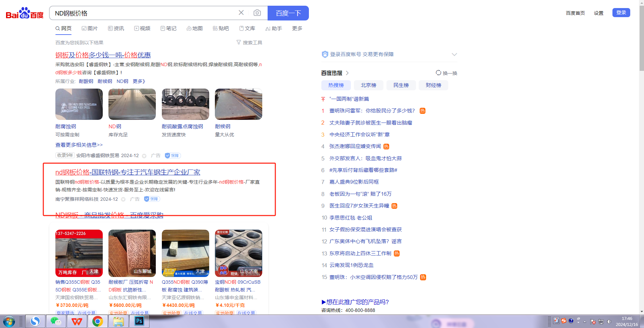
Task: Click the shield icon beside 登录百度帐号
Action: (x=325, y=54)
